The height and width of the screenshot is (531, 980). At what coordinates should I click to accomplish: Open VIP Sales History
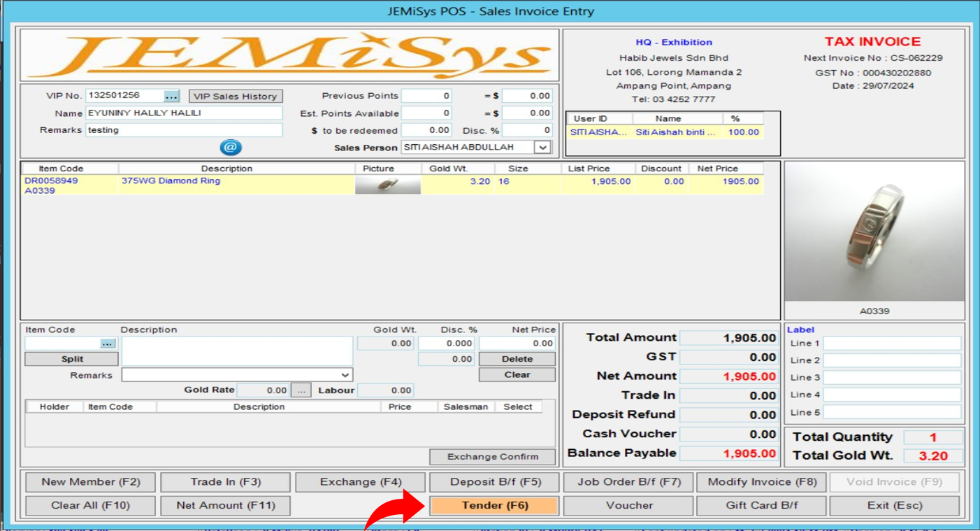235,97
